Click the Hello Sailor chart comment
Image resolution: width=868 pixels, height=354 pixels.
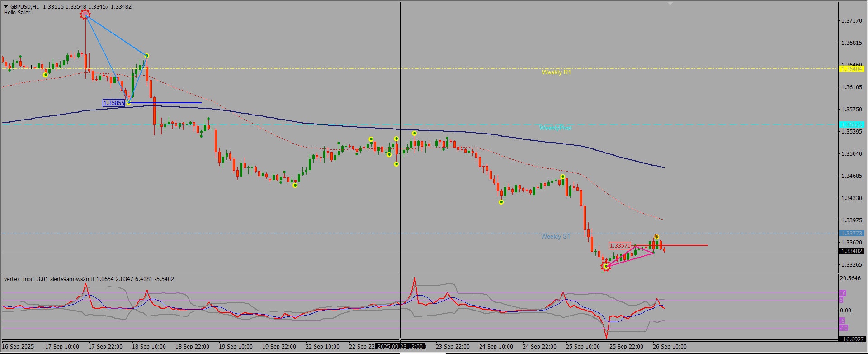[17, 13]
